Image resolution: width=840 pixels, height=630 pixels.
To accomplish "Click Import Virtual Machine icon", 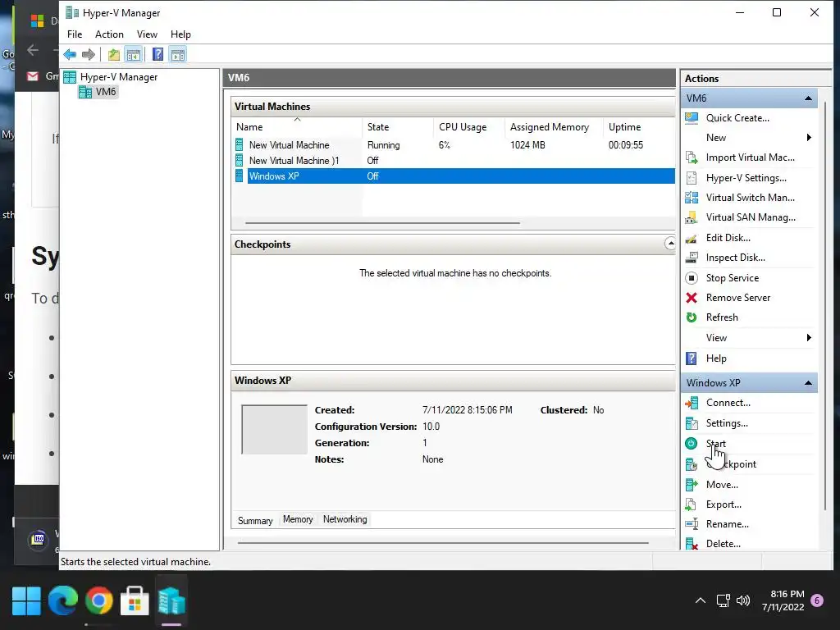I will pos(692,157).
